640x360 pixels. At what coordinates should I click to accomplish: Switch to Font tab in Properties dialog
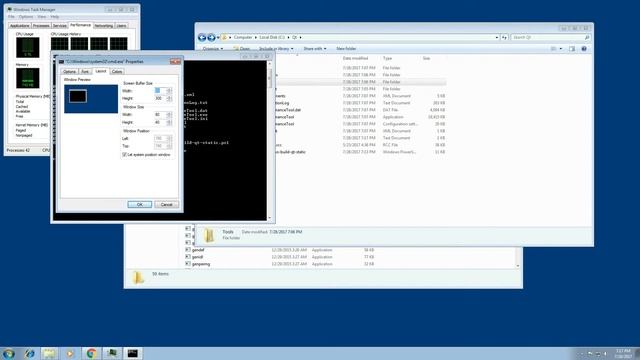(85, 71)
